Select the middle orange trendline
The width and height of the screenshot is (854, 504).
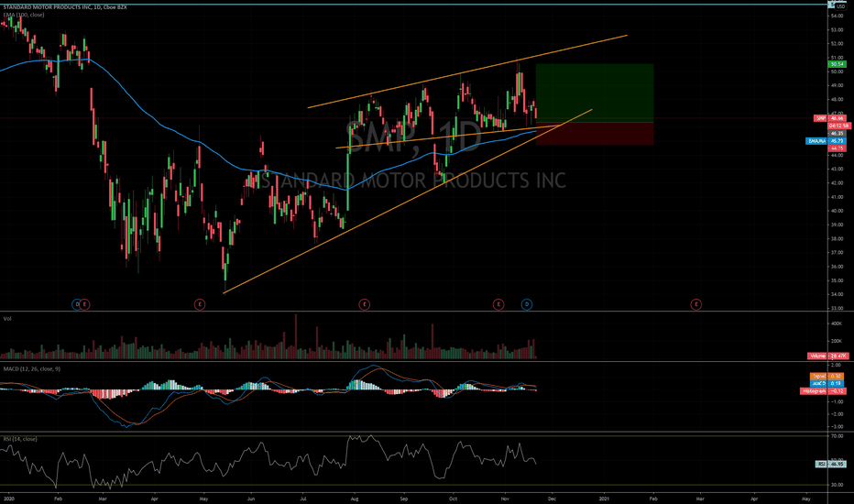coord(446,137)
